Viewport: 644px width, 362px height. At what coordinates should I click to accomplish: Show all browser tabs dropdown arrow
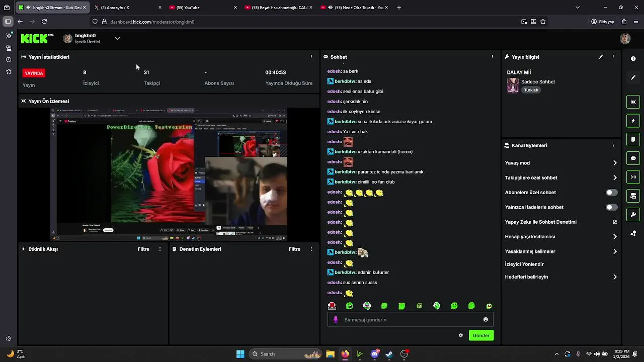click(577, 8)
